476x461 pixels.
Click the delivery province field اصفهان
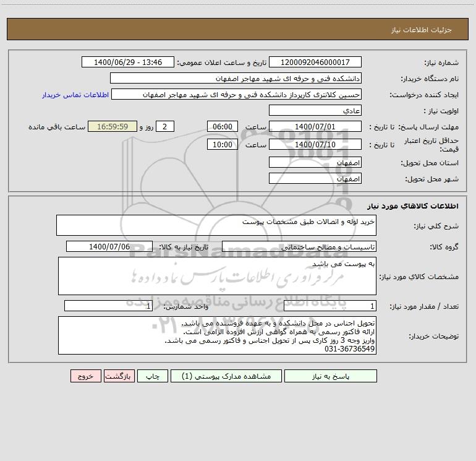(315, 162)
